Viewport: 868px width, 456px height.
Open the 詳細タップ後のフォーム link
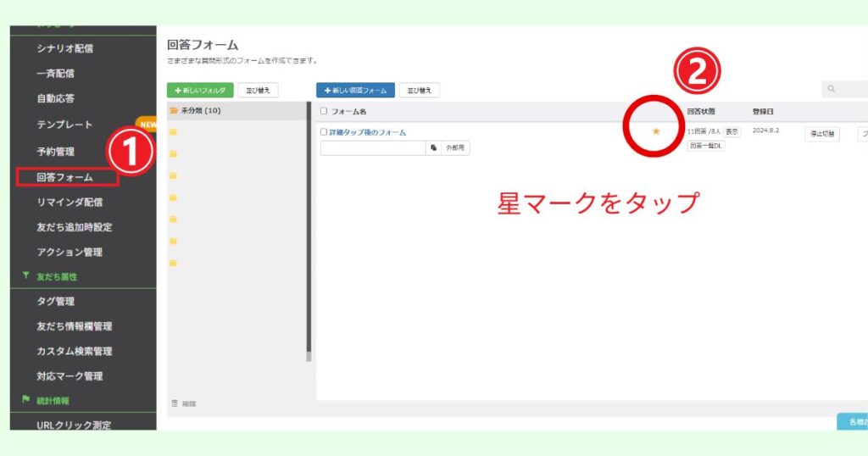click(x=368, y=132)
